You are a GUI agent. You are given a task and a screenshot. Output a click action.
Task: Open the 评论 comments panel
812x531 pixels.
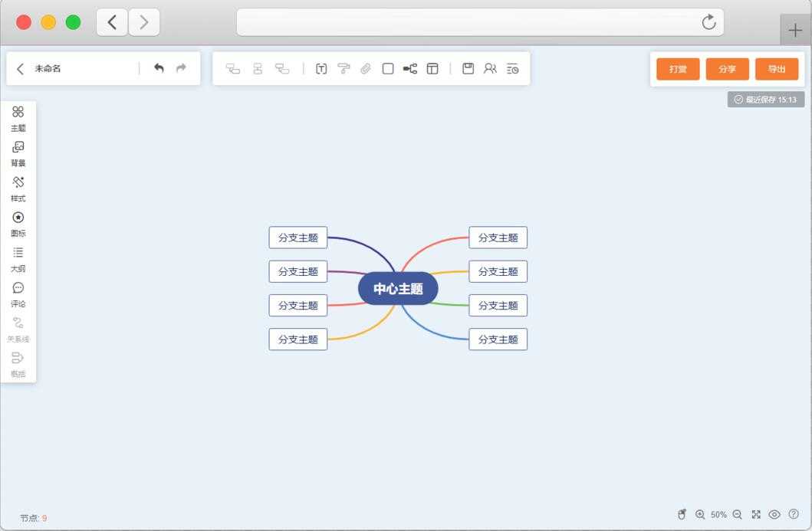[18, 294]
